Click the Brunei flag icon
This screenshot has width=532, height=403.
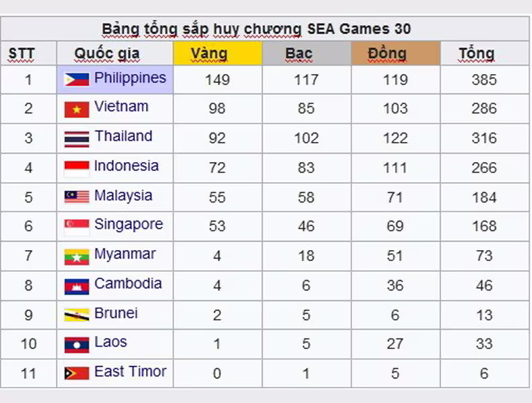coord(77,315)
